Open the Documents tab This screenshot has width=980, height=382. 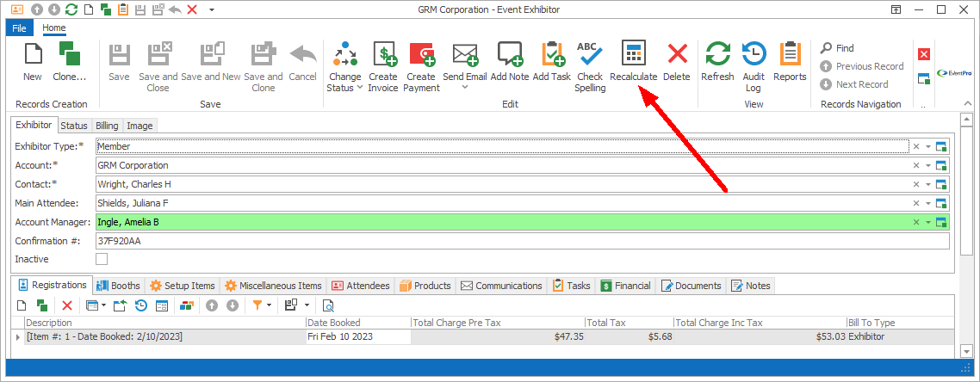point(692,286)
